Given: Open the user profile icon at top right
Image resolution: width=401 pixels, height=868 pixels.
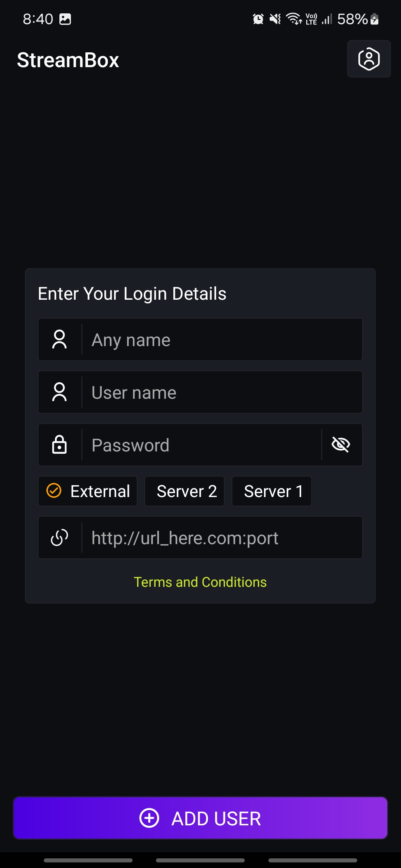Looking at the screenshot, I should click(x=369, y=59).
